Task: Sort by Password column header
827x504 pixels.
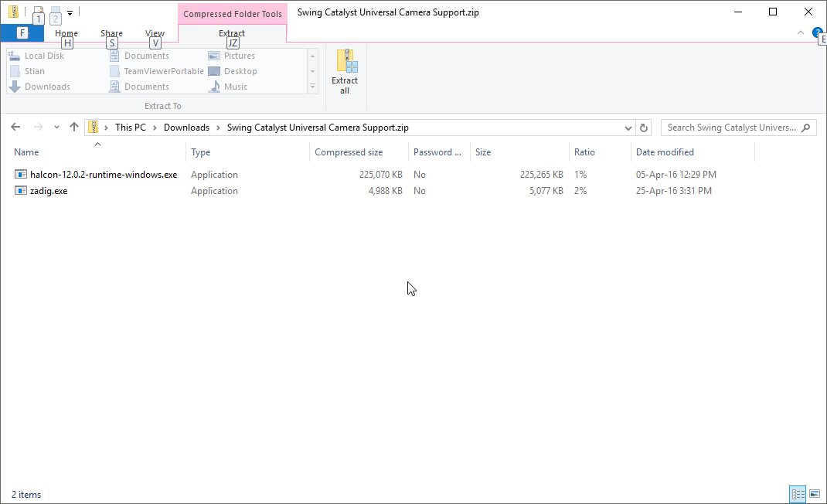Action: pyautogui.click(x=437, y=152)
